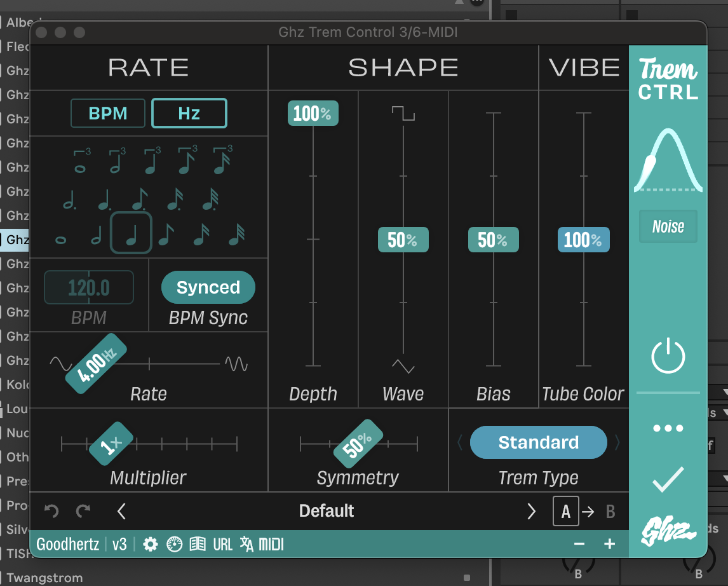This screenshot has width=728, height=586.
Task: Advance to the next preset with the right chevron
Action: [532, 511]
